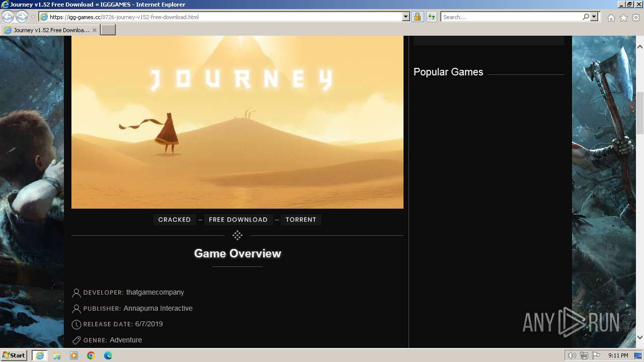Click the magnifier search icon

point(586,17)
